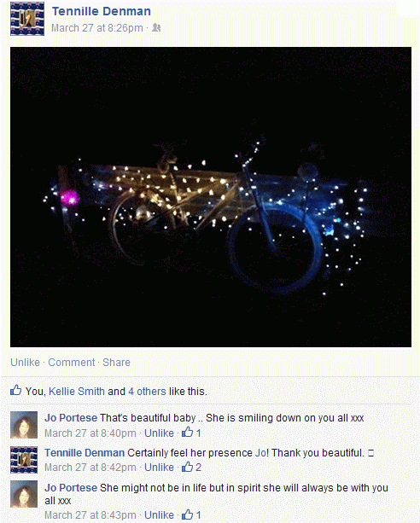Click Jo Portese name on 'That's beautiful' comment
Screen dimensions: 420x523
click(71, 418)
